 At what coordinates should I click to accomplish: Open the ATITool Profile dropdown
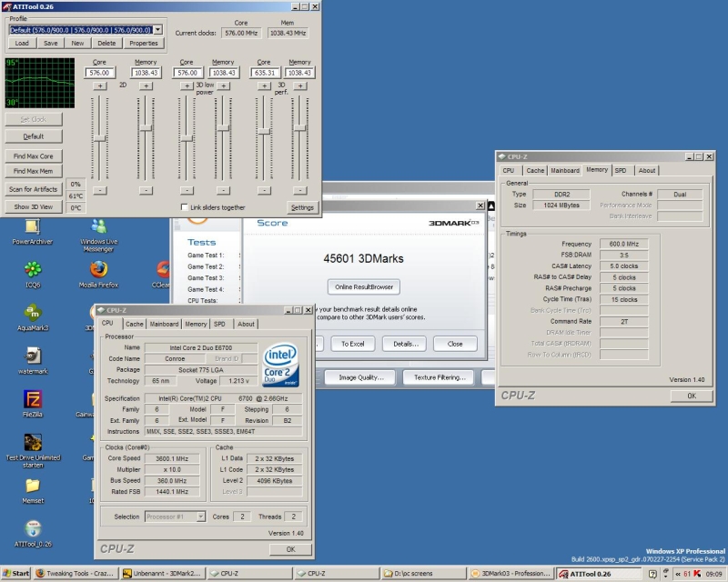[157, 30]
